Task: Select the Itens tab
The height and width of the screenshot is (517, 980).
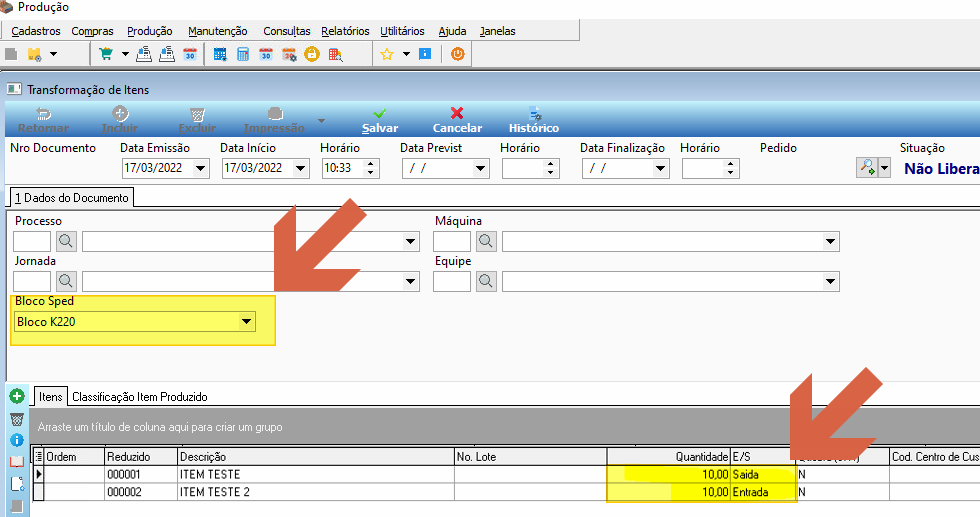Action: pos(51,396)
